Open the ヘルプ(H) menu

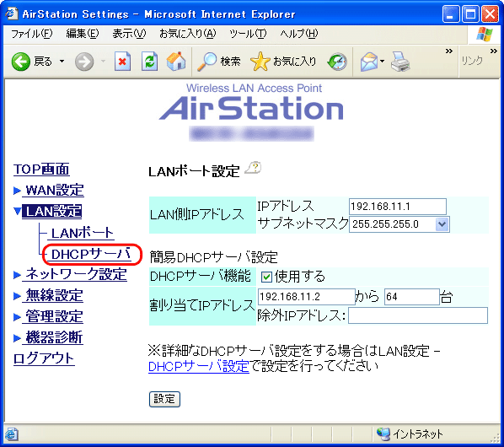pyautogui.click(x=298, y=34)
